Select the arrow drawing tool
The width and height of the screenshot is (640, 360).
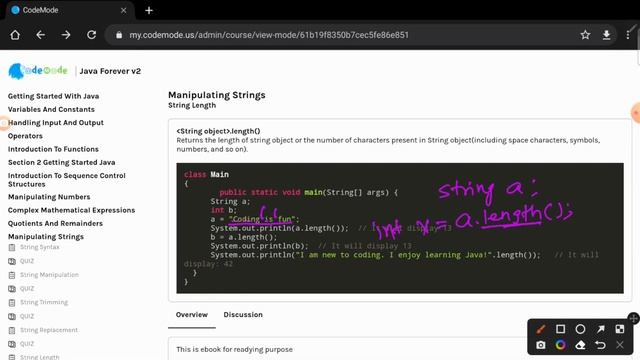click(600, 329)
